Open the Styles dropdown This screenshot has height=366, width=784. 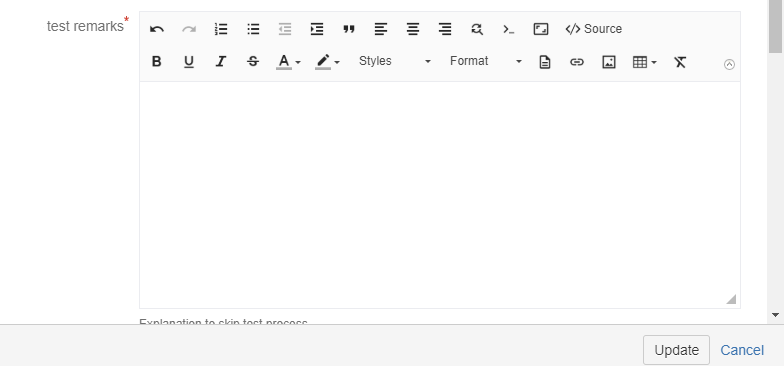[394, 62]
